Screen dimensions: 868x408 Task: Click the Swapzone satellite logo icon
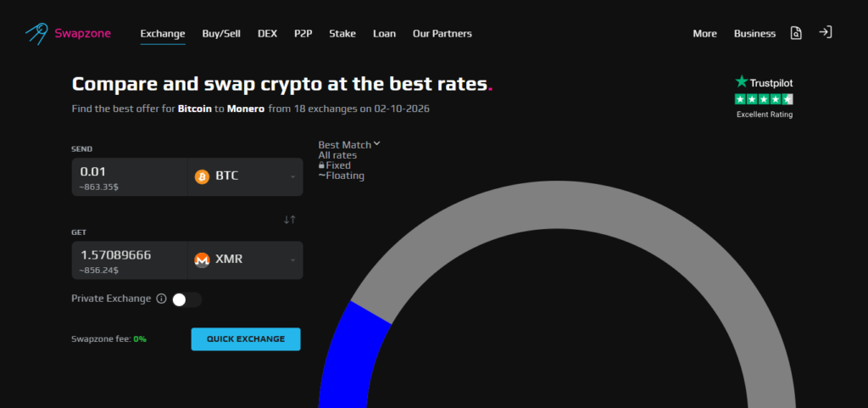[36, 34]
